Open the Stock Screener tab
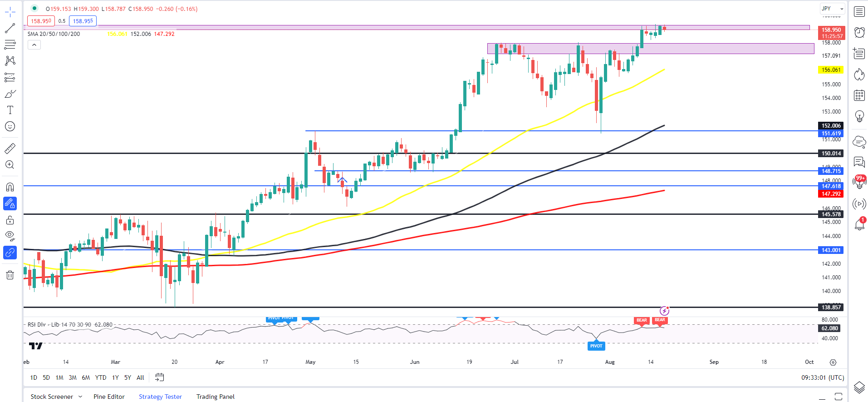This screenshot has height=402, width=868. point(52,397)
